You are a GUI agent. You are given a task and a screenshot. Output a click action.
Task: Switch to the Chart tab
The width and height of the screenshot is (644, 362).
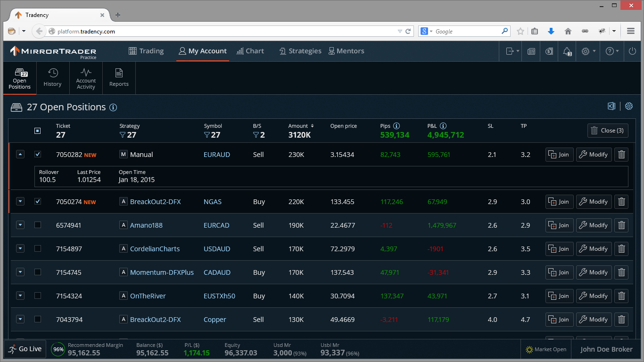click(250, 51)
